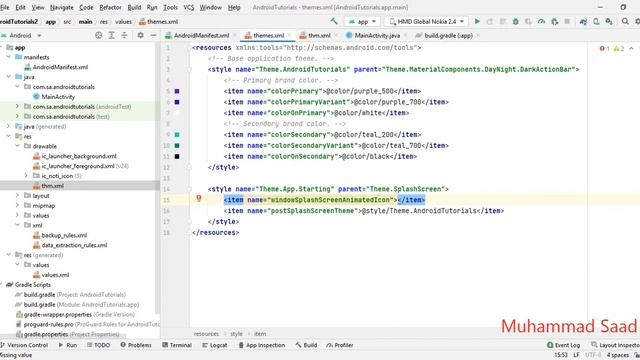Open the SDK Manager icon
The width and height of the screenshot is (640, 360).
609,21
